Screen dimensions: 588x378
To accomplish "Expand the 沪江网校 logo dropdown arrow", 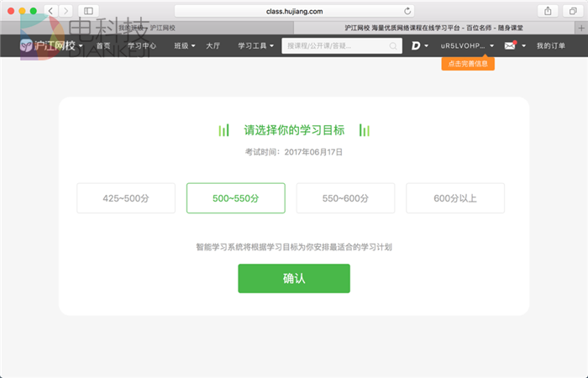I will pos(81,46).
